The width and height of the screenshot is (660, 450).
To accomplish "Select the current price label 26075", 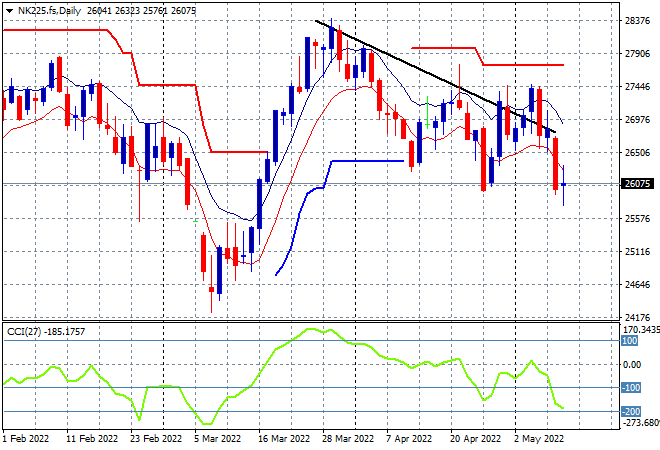I will [x=637, y=184].
